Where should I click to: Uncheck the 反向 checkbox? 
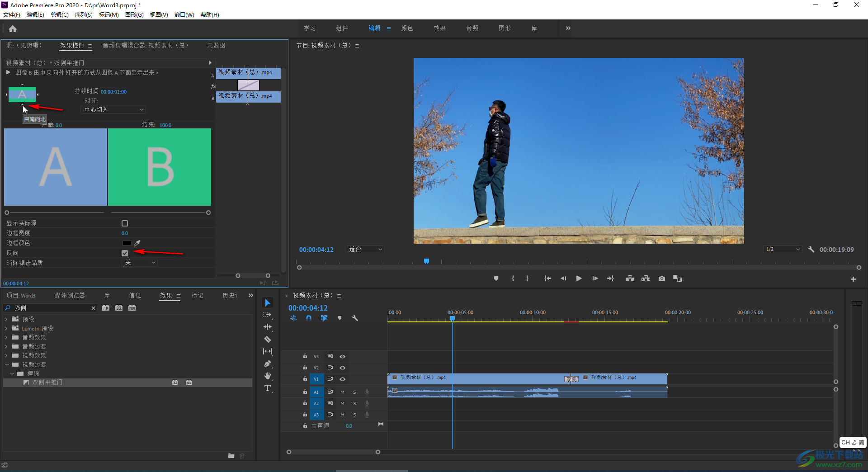click(125, 253)
